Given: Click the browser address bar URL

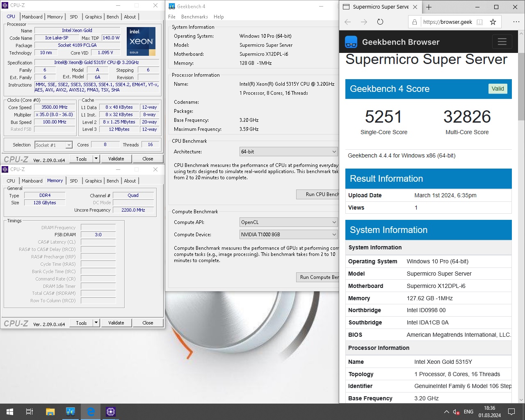Looking at the screenshot, I should coord(447,22).
